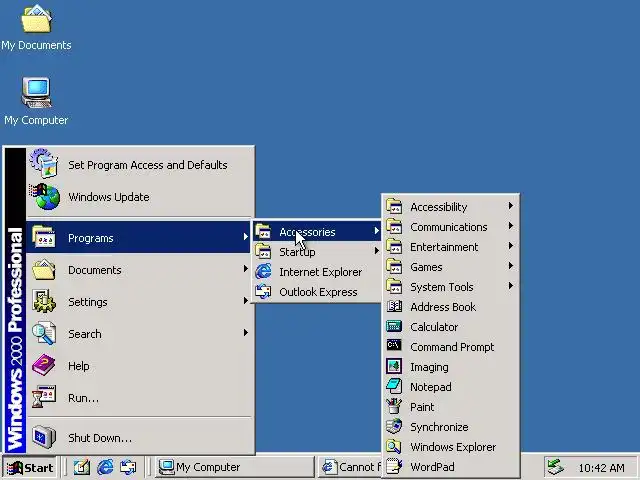Click the Calculator icon

coord(394,327)
